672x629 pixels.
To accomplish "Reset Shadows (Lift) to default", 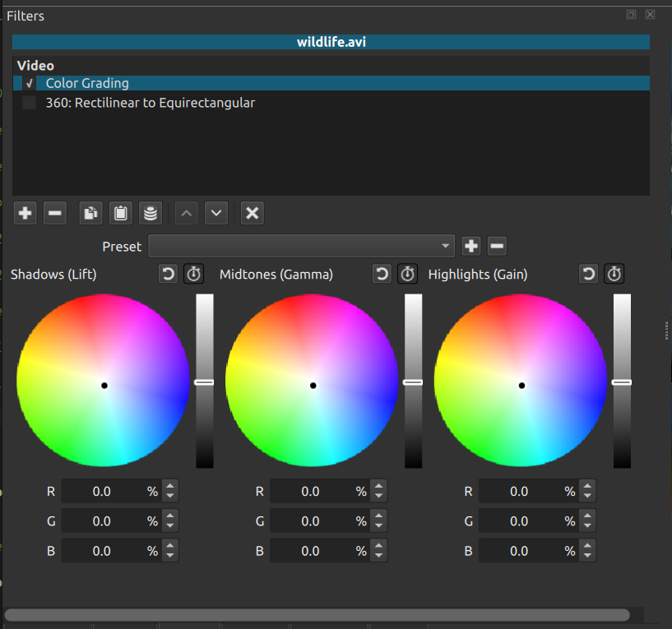I will pos(169,274).
